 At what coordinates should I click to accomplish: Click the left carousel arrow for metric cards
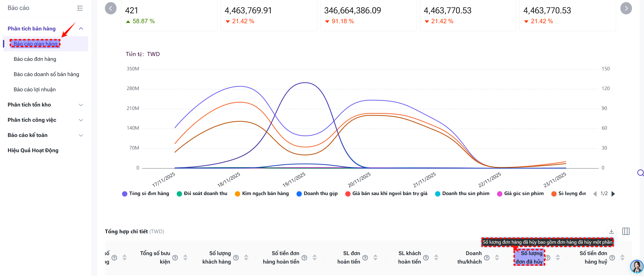[110, 8]
